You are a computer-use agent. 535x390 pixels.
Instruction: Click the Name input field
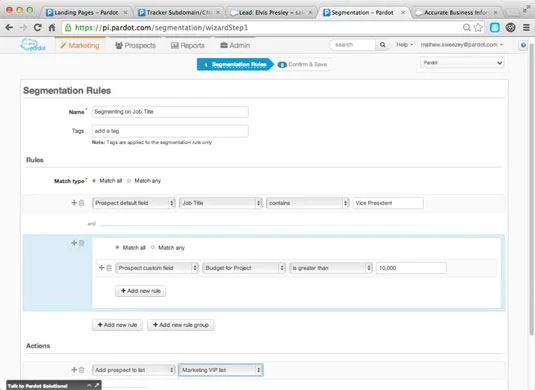point(170,112)
